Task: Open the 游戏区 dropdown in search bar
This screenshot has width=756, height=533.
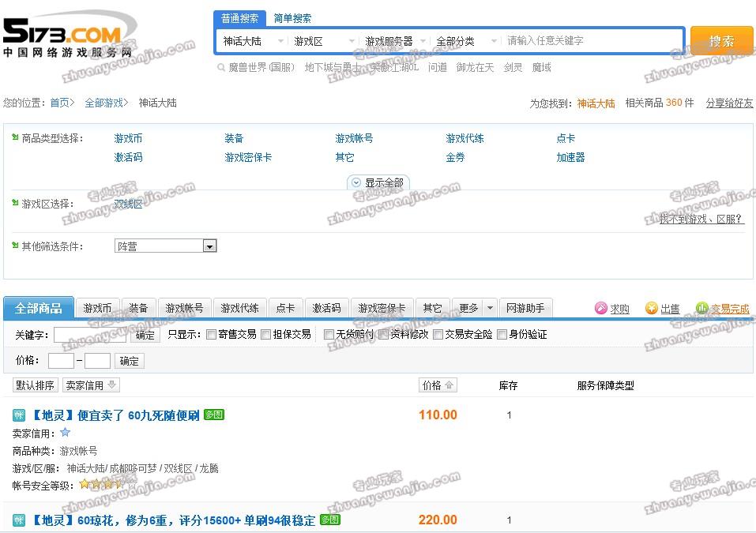Action: tap(324, 41)
